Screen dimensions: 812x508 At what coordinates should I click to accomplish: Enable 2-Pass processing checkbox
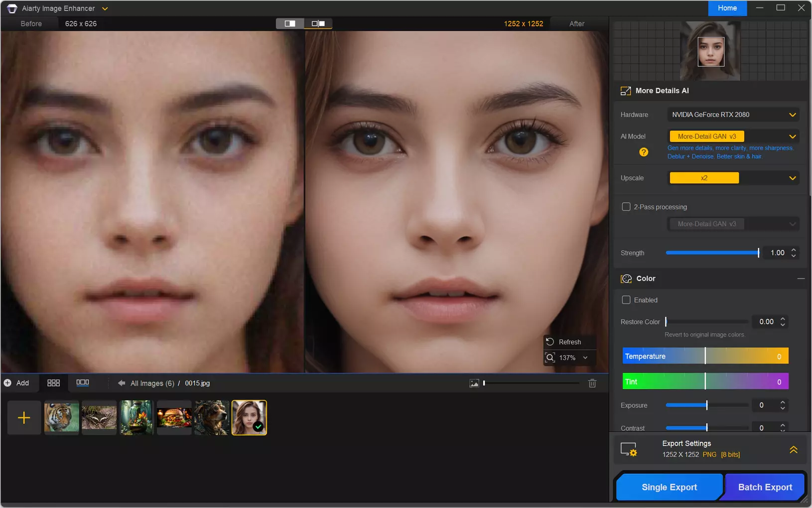(x=626, y=207)
